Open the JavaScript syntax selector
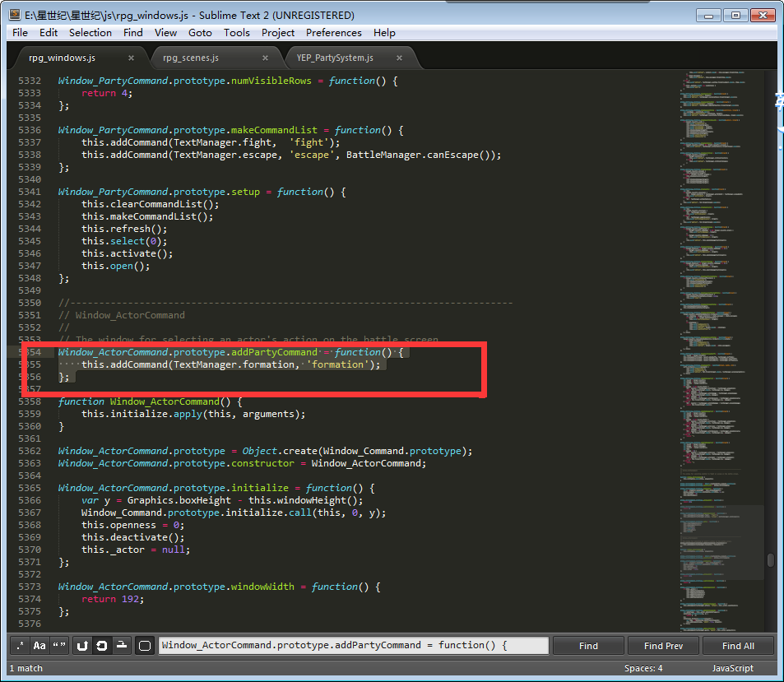The image size is (784, 682). (732, 668)
